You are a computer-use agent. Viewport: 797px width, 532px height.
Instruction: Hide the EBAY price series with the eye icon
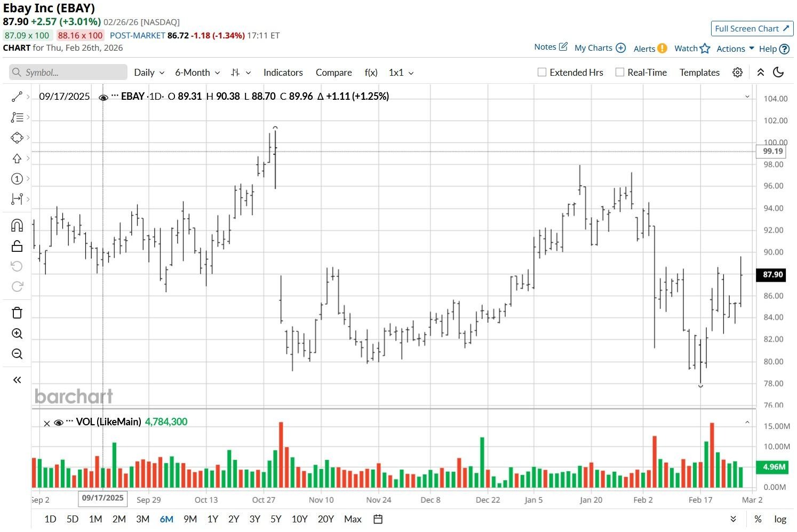pyautogui.click(x=103, y=97)
